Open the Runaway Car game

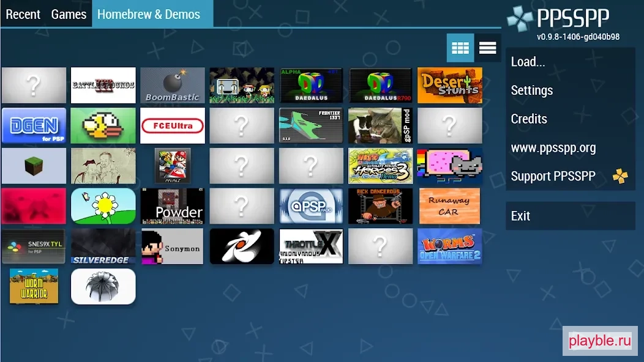[450, 206]
